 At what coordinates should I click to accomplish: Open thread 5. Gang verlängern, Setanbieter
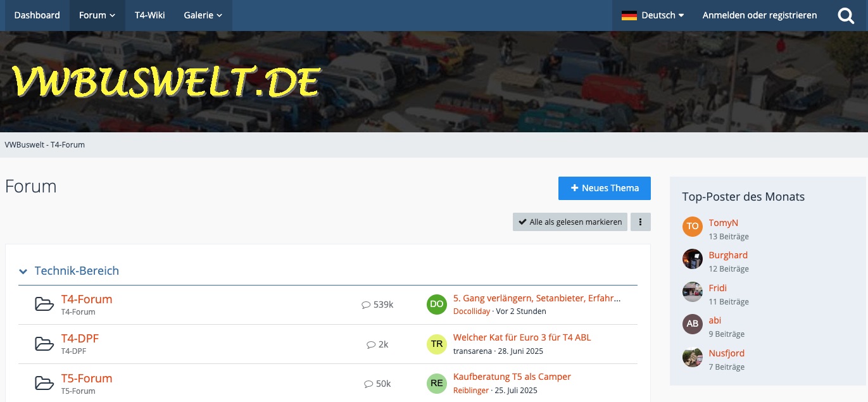coord(537,298)
